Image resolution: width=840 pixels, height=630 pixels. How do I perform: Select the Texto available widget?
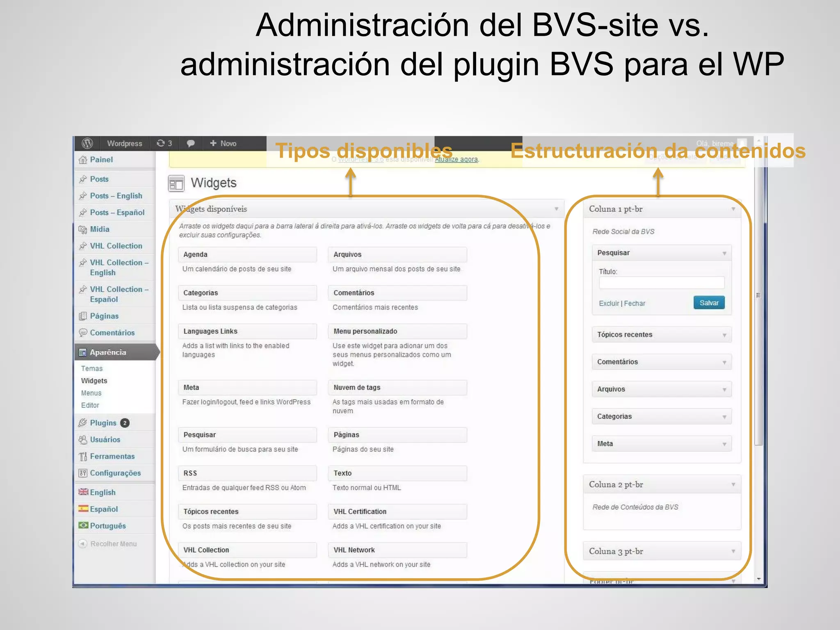[397, 473]
